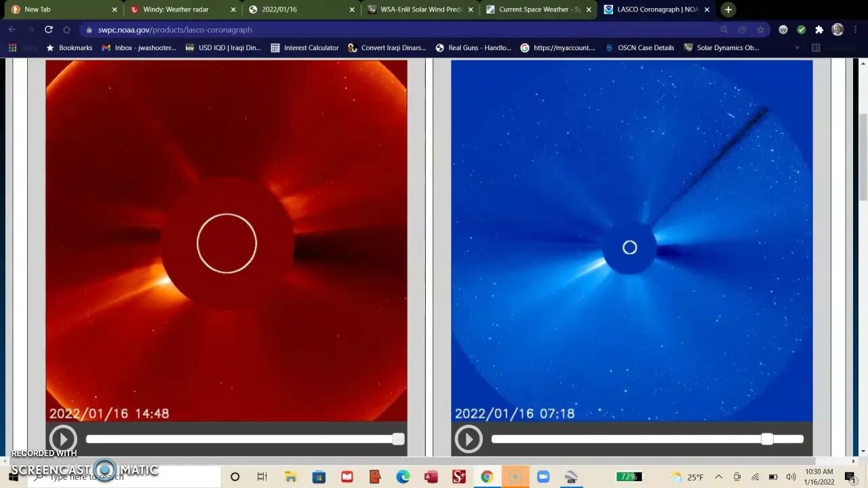Open Microsoft Edge from the taskbar
Image resolution: width=868 pixels, height=488 pixels.
(x=403, y=477)
